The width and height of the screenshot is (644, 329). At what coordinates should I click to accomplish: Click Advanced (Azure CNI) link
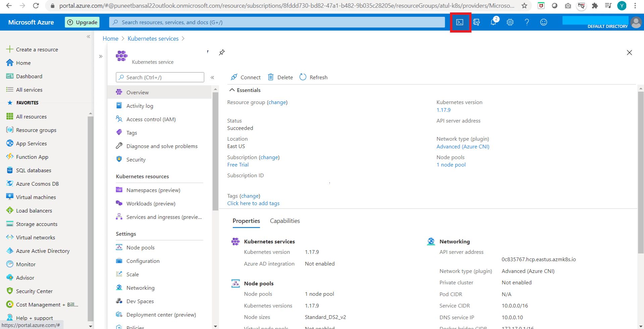pyautogui.click(x=463, y=146)
